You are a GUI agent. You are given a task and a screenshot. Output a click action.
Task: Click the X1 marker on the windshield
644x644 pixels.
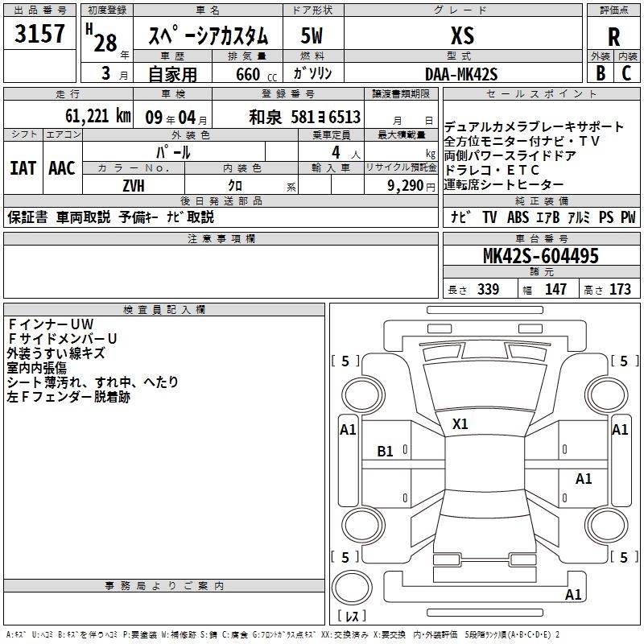[x=460, y=423]
